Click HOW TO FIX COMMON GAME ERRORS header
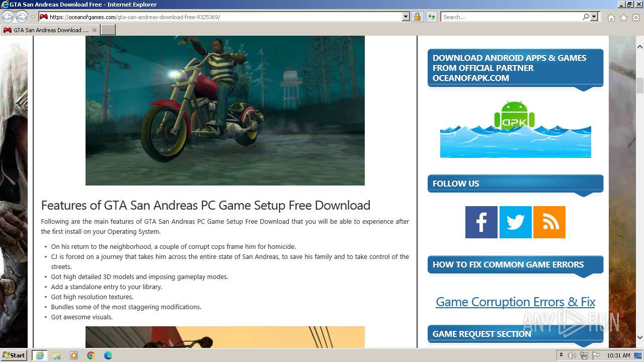The width and height of the screenshot is (644, 362). pyautogui.click(x=515, y=264)
